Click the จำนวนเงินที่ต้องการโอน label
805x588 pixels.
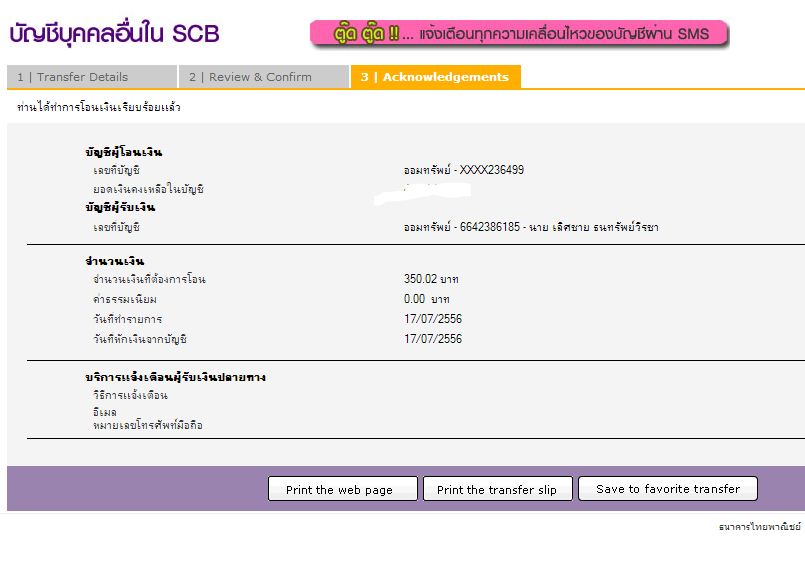[x=149, y=279]
